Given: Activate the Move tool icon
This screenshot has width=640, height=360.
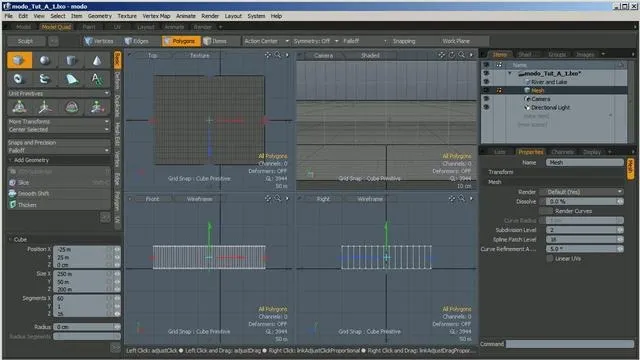Looking at the screenshot, I should click(45, 107).
